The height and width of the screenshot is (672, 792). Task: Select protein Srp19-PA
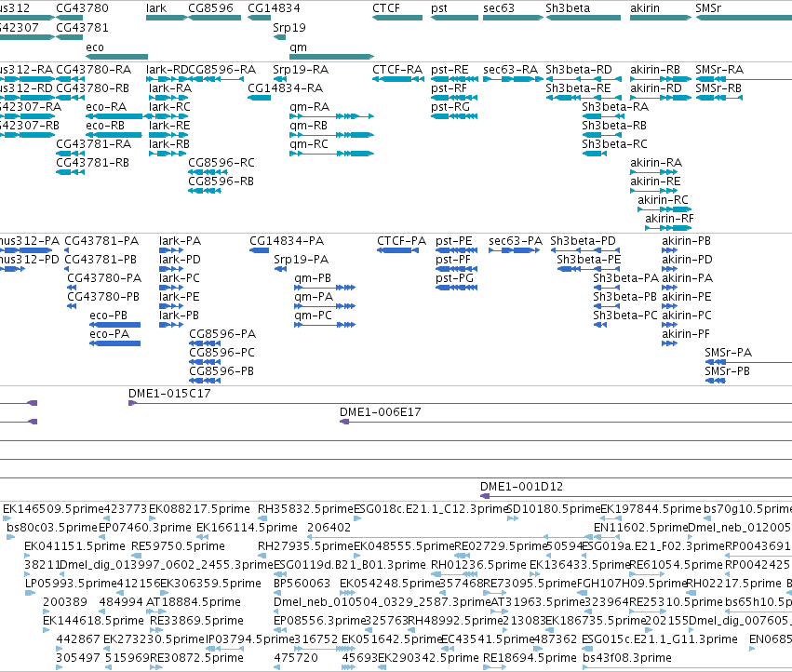pos(280,269)
